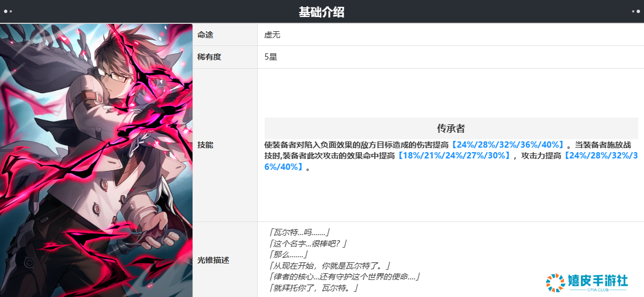Click the 「就拜托你了，瓦尔特。」 description line

pyautogui.click(x=313, y=288)
